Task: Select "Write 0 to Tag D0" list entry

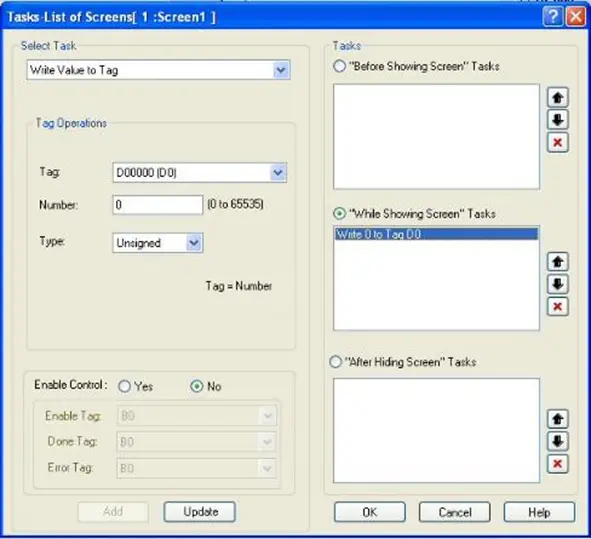Action: click(x=436, y=234)
